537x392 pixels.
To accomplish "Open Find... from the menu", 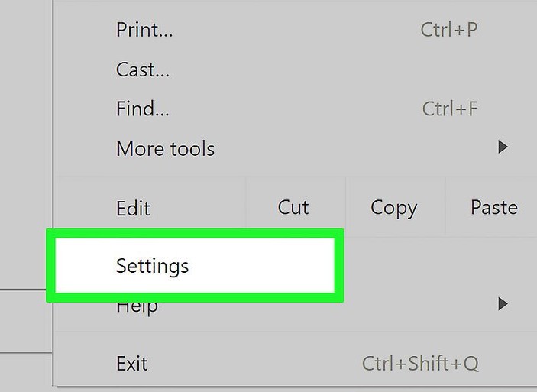I will click(x=143, y=109).
